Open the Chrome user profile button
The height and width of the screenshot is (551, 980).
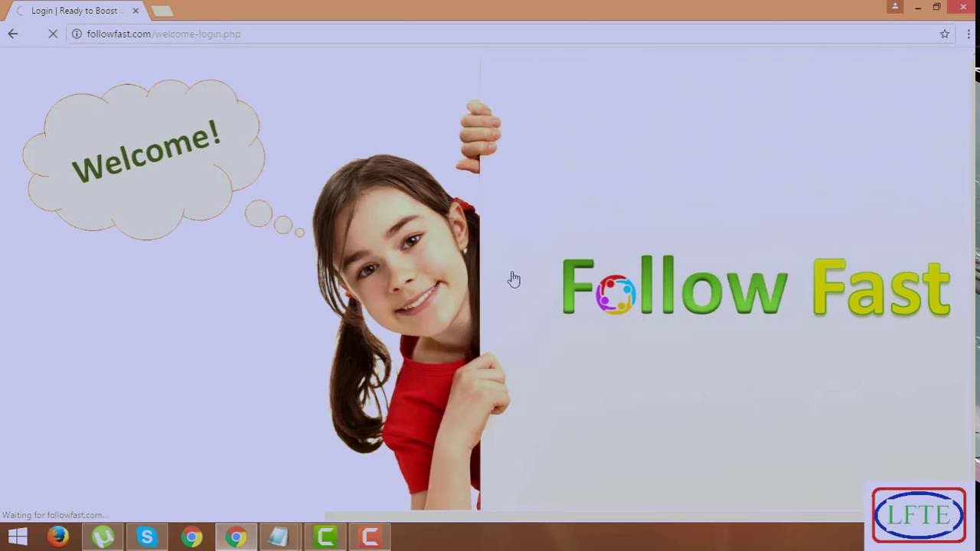coord(895,7)
